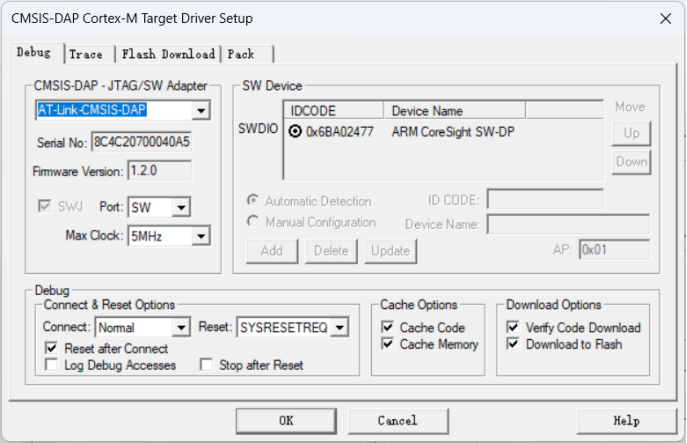Image resolution: width=687 pixels, height=443 pixels.
Task: Switch to the Trace tab
Action: 86,54
